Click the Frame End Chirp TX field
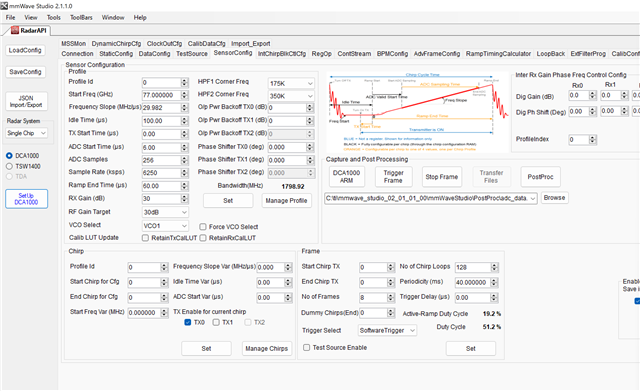The image size is (640, 391). [x=373, y=282]
